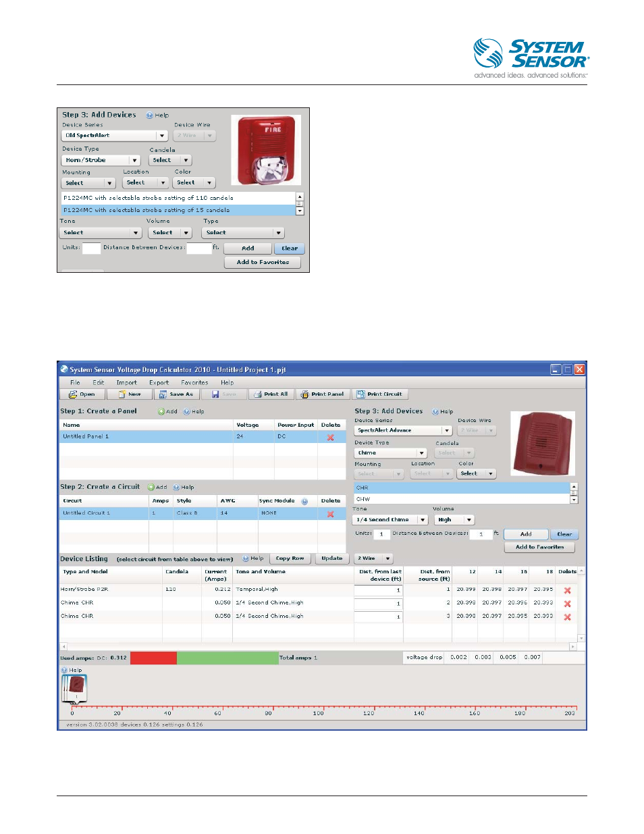
Task: Click Add to Favorites in upper panel
Action: [263, 262]
